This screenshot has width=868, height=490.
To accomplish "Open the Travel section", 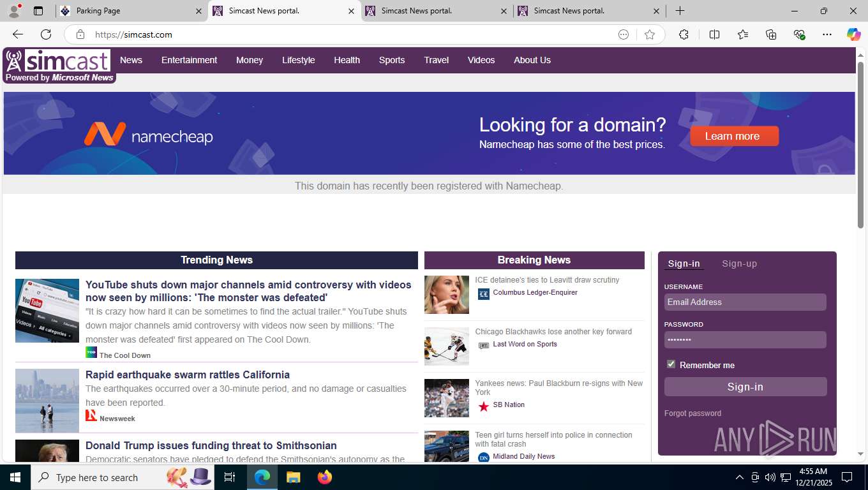I will pyautogui.click(x=437, y=60).
